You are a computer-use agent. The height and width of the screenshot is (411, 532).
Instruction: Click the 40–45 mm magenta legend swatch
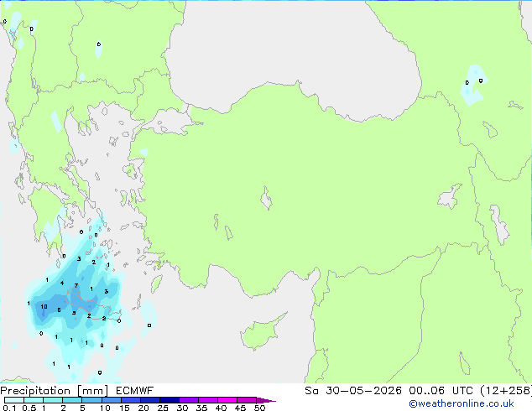click(227, 400)
